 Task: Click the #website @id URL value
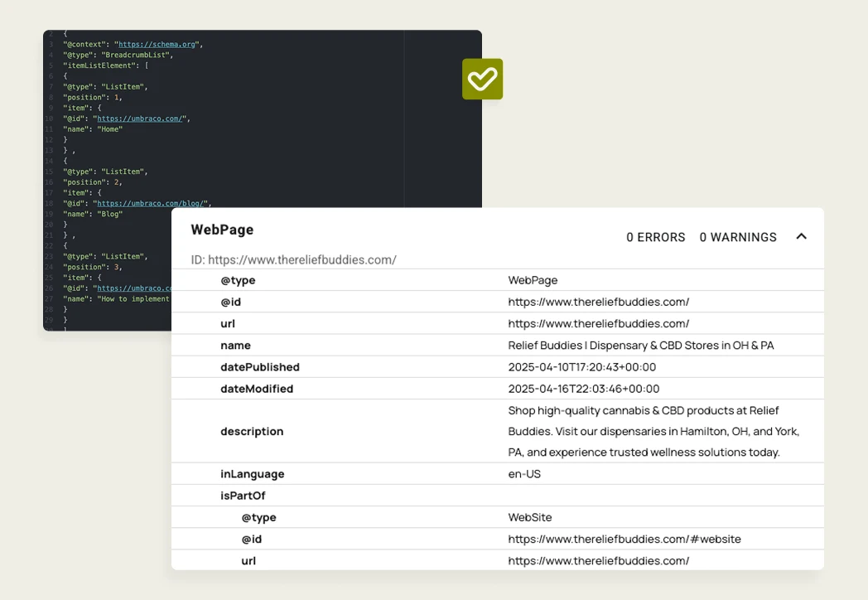(x=624, y=539)
